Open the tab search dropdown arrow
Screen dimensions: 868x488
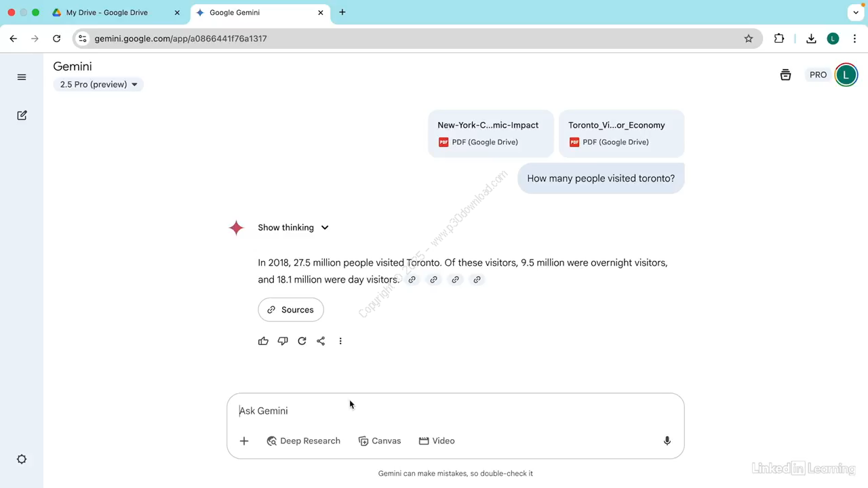tap(856, 12)
